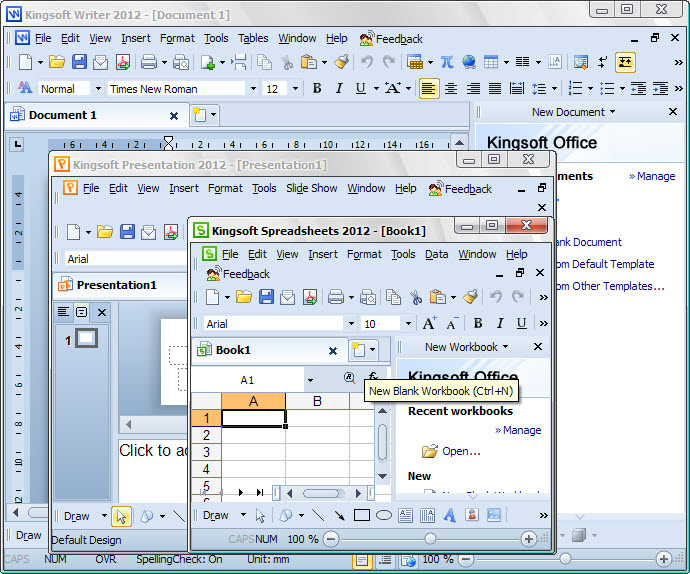The image size is (690, 574).
Task: Open font size 10 dropdown in Spreadsheets
Action: click(x=408, y=324)
